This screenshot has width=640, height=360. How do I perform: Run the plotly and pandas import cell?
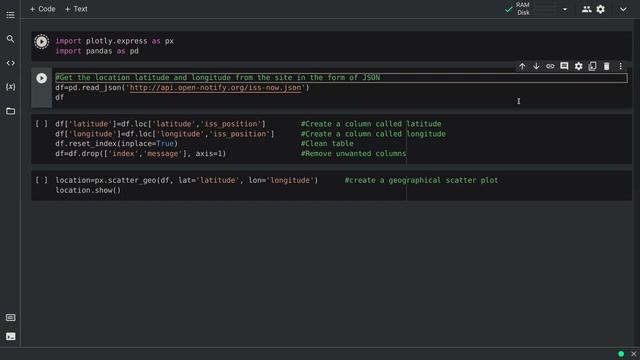click(x=41, y=42)
